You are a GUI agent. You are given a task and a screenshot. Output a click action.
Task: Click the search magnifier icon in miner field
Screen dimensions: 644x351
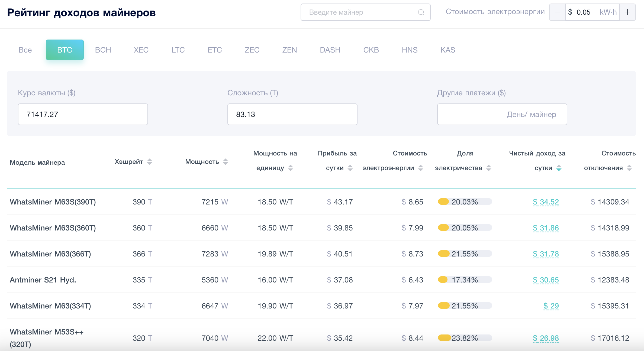point(421,12)
